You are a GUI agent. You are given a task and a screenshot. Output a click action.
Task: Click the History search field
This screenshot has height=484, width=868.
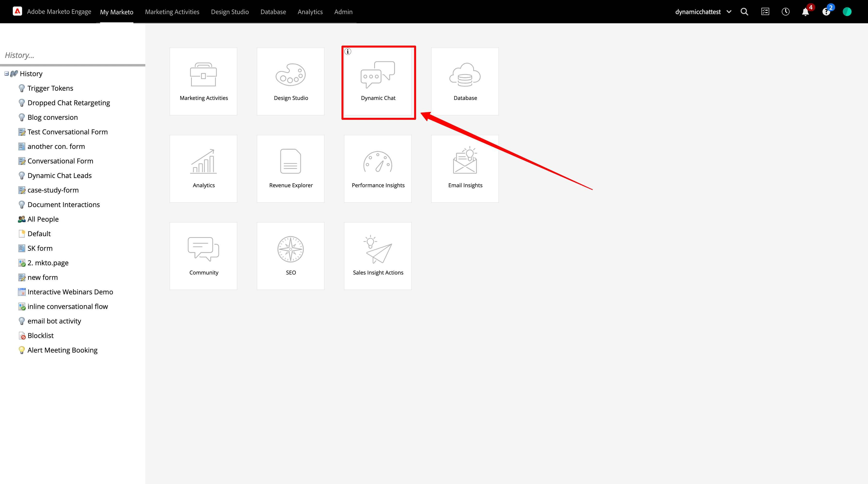pyautogui.click(x=72, y=55)
